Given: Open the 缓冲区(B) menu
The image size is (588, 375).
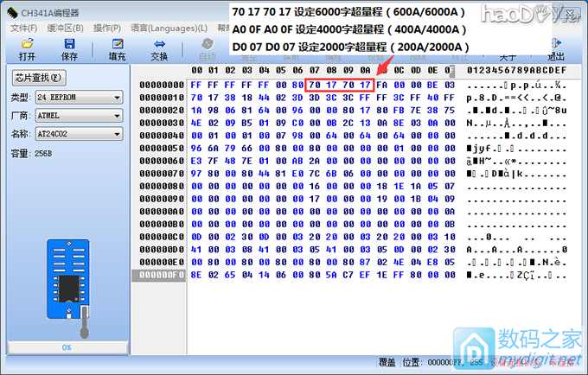Looking at the screenshot, I should tap(65, 28).
